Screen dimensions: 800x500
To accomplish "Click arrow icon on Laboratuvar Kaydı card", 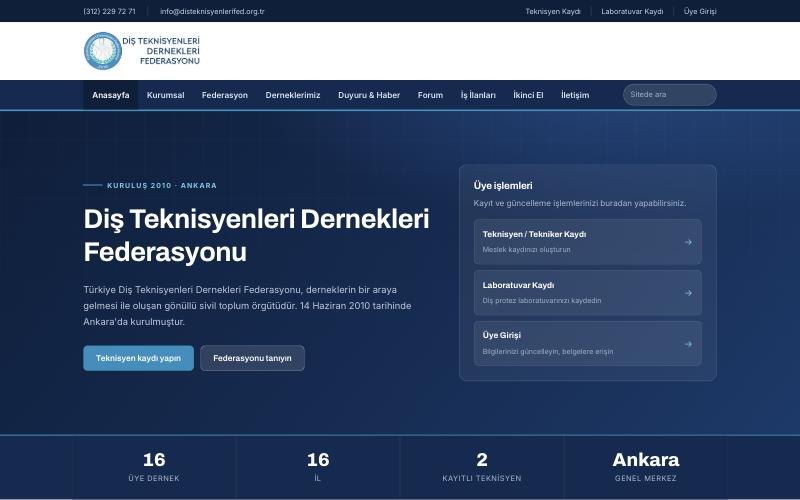I will (688, 293).
